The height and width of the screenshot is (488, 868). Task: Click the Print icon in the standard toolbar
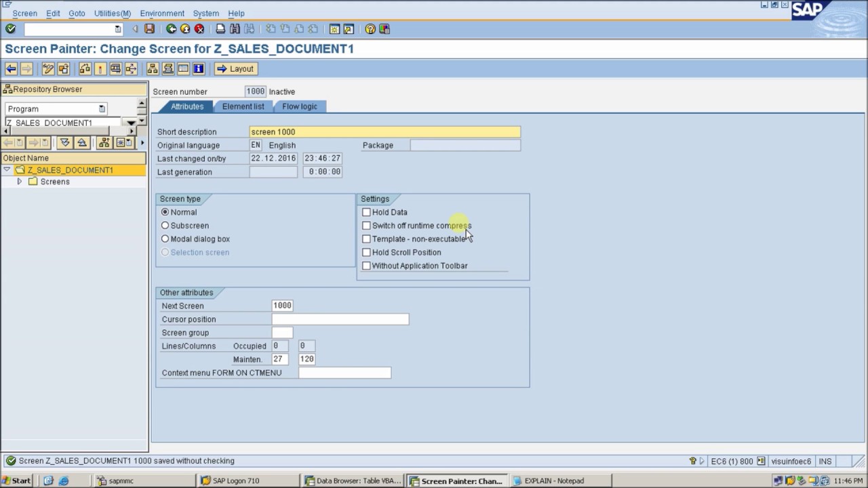pyautogui.click(x=220, y=29)
